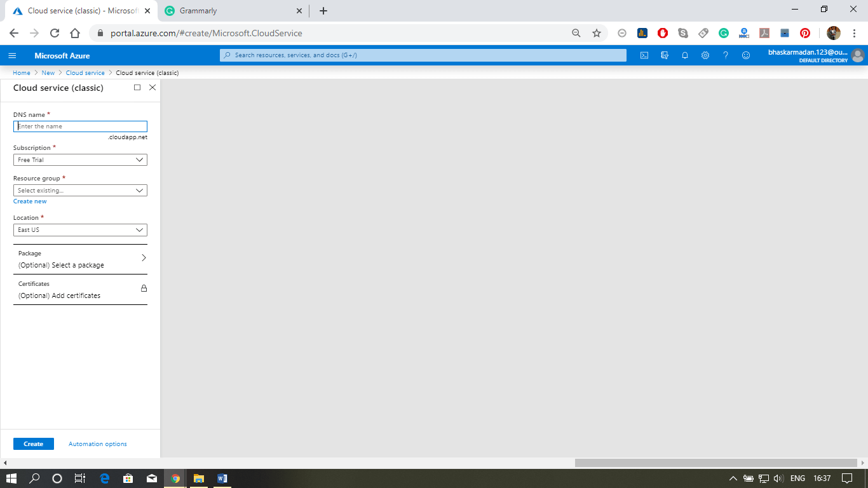Open the Skype extension icon
The width and height of the screenshot is (868, 488).
coord(683,33)
